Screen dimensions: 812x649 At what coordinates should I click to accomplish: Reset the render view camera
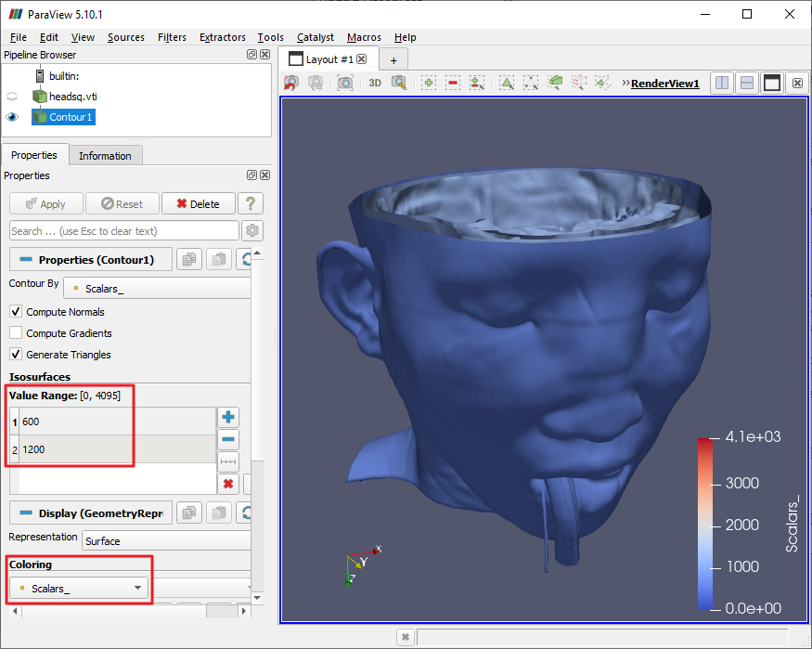pyautogui.click(x=290, y=83)
